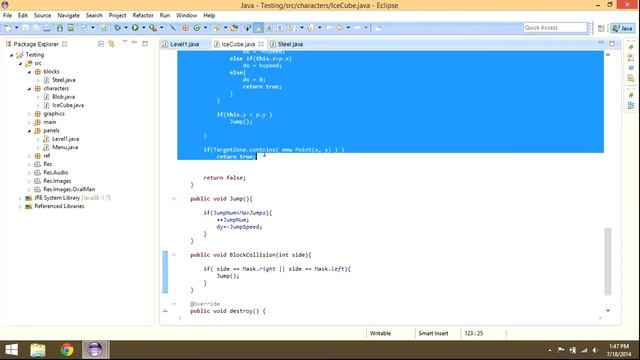Screen dimensions: 640x360
Task: Click the volume icon in system tray
Action: tap(596, 350)
